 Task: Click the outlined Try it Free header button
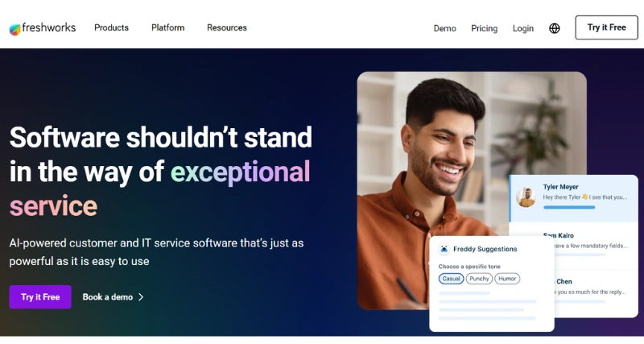[607, 27]
